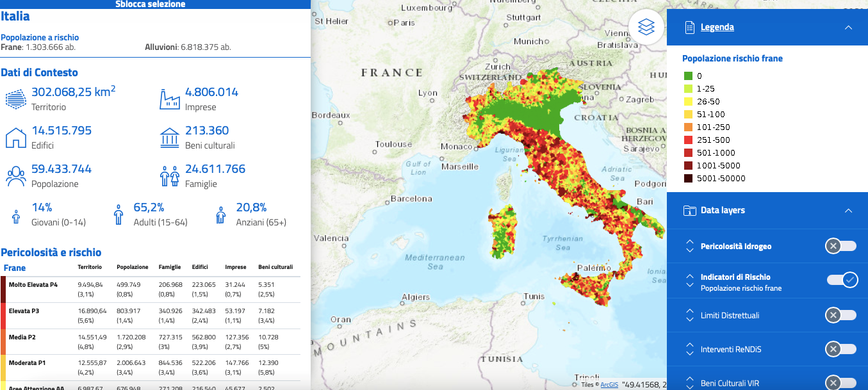Click the Sblocca selezione button
Viewport: 868px width, 390px height.
pos(151,4)
